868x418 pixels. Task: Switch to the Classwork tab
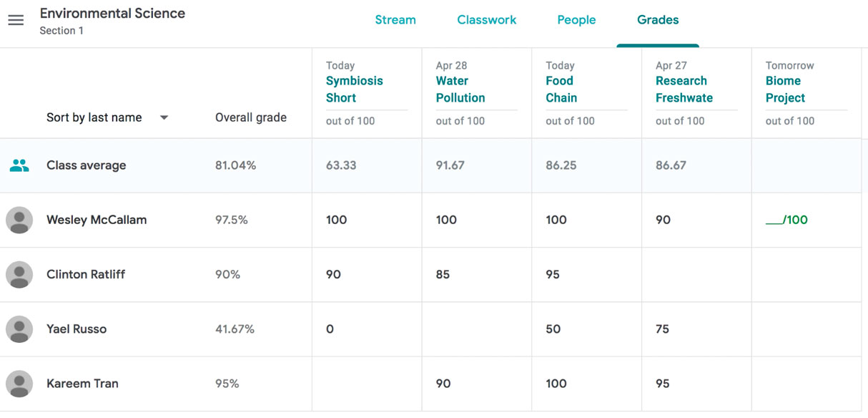pyautogui.click(x=487, y=20)
